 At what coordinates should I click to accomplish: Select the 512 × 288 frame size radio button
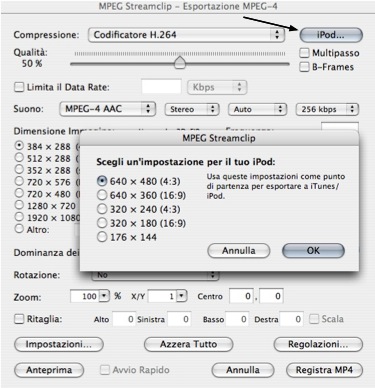(x=20, y=157)
